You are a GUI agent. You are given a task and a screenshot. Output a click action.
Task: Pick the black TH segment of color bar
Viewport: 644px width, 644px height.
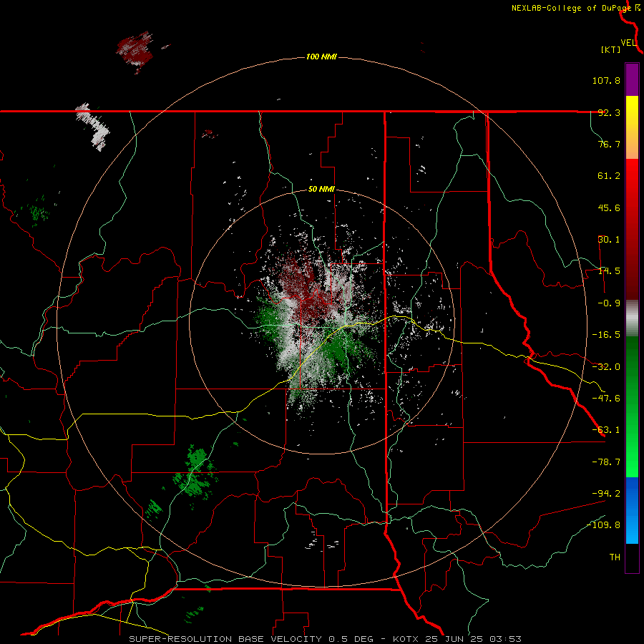[x=632, y=557]
